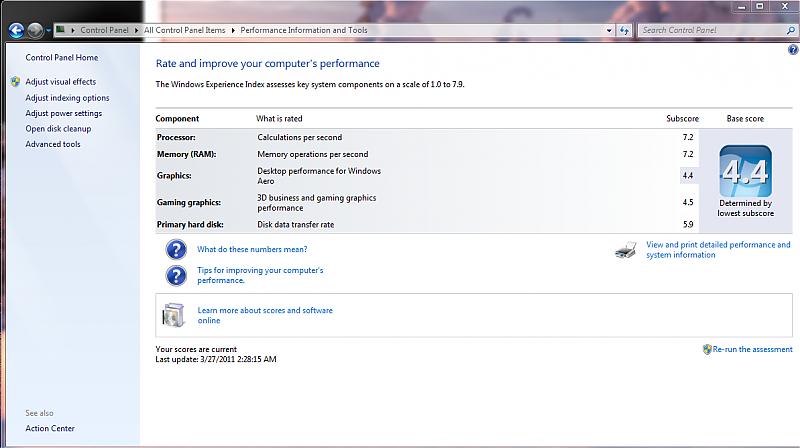
Task: Open the recent pages dropdown arrow
Action: 48,31
